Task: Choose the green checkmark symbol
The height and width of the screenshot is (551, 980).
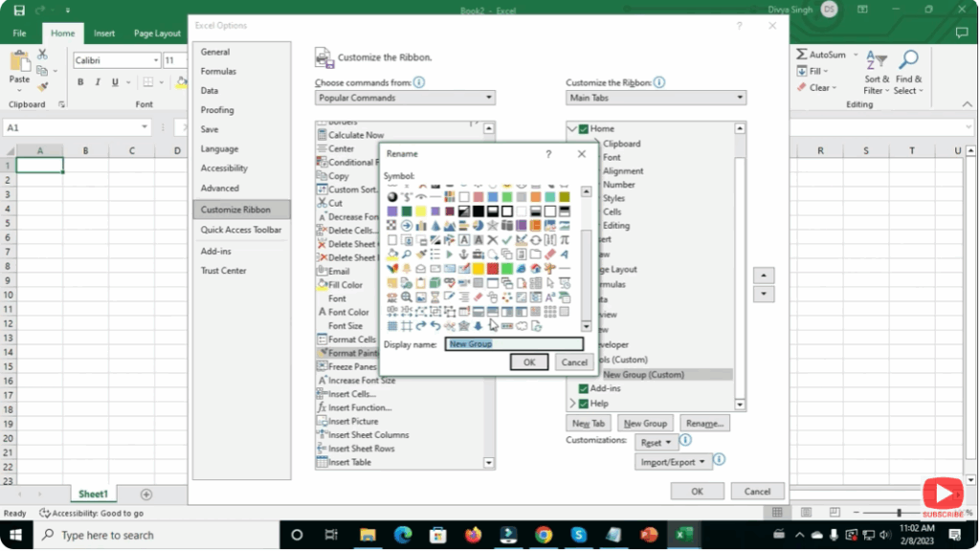Action: (x=507, y=240)
